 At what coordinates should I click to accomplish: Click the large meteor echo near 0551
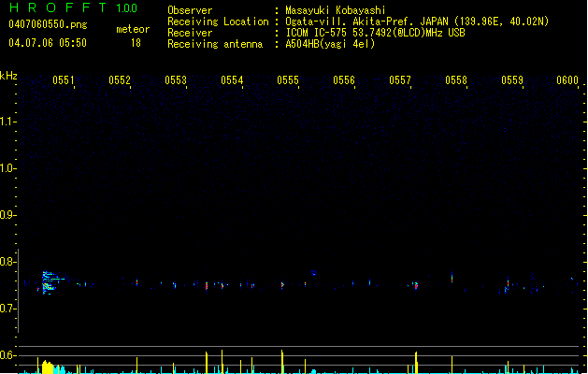[x=51, y=282]
